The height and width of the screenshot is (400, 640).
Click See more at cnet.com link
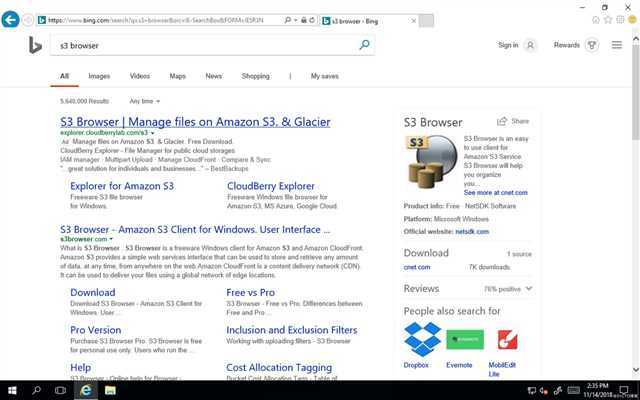tap(496, 192)
